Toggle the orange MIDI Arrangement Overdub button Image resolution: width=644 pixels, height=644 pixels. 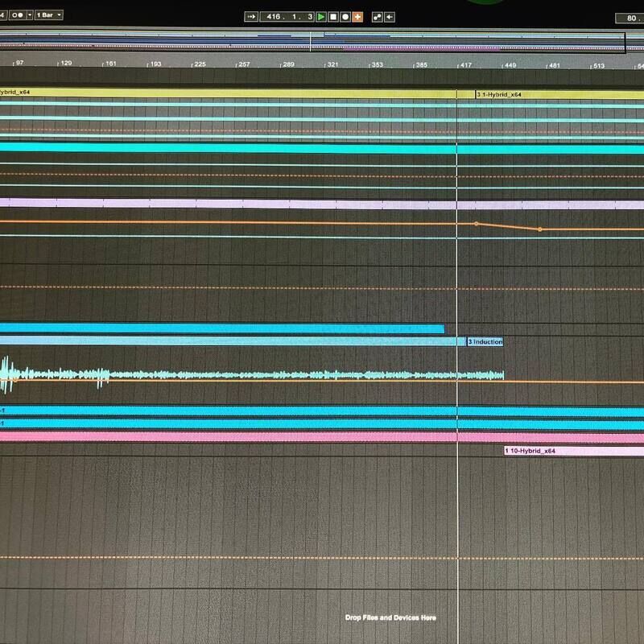(x=357, y=16)
